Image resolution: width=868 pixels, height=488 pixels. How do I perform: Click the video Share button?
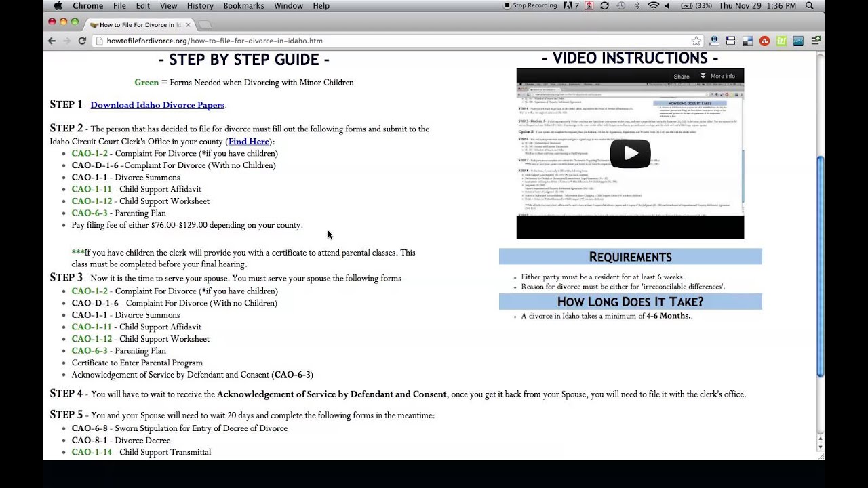pos(682,76)
